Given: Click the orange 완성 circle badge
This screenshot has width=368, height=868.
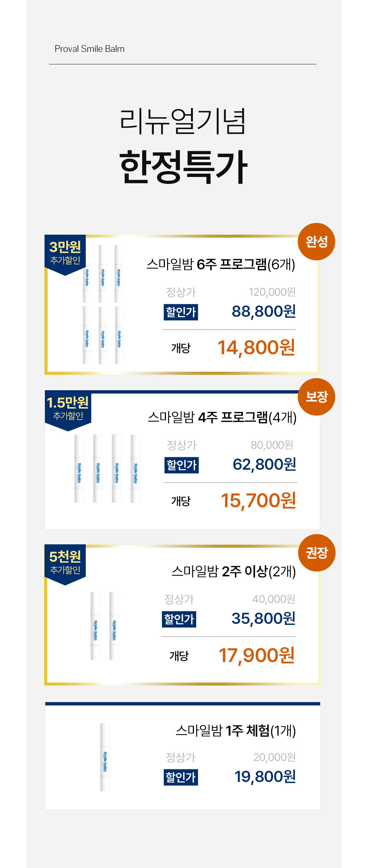Looking at the screenshot, I should pos(316,242).
